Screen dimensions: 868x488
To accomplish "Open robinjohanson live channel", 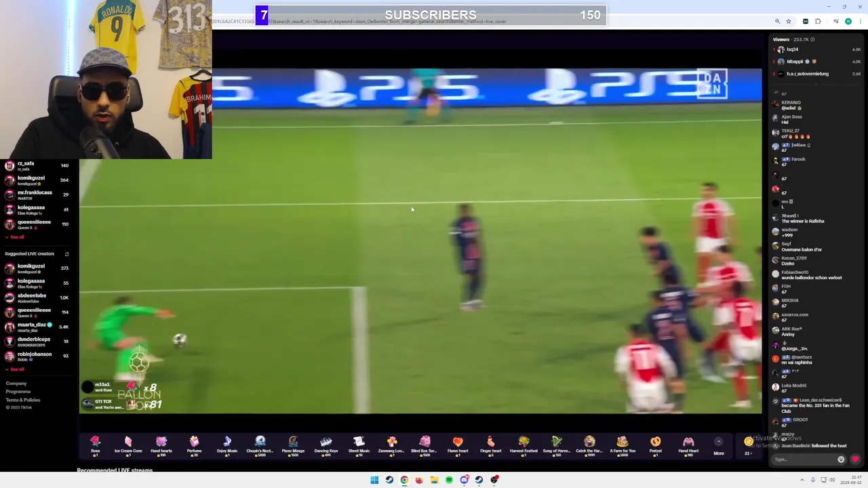I will pos(37,356).
